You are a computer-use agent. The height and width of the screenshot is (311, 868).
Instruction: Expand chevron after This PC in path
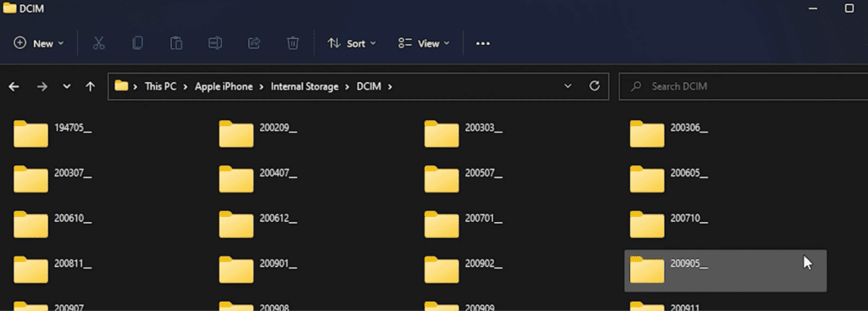186,86
